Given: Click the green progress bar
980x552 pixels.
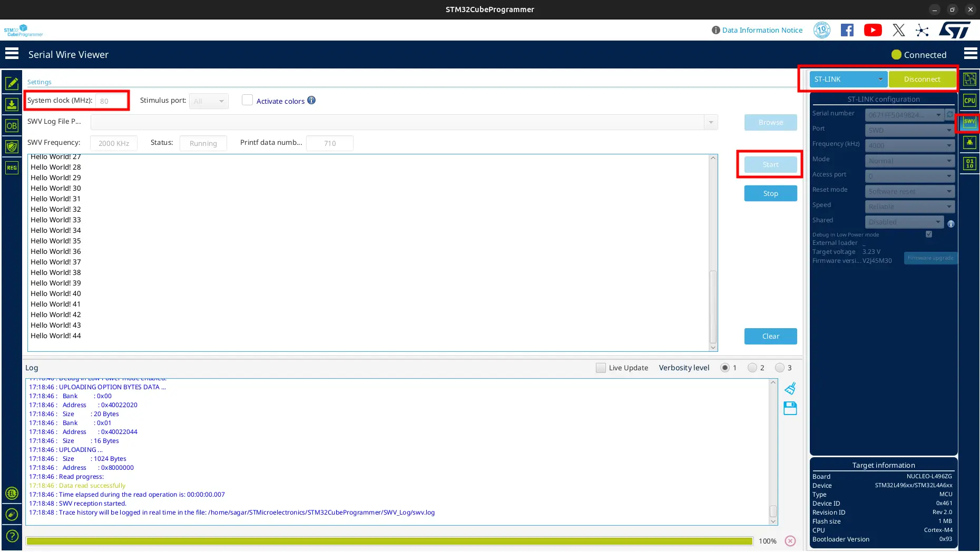Looking at the screenshot, I should point(389,541).
